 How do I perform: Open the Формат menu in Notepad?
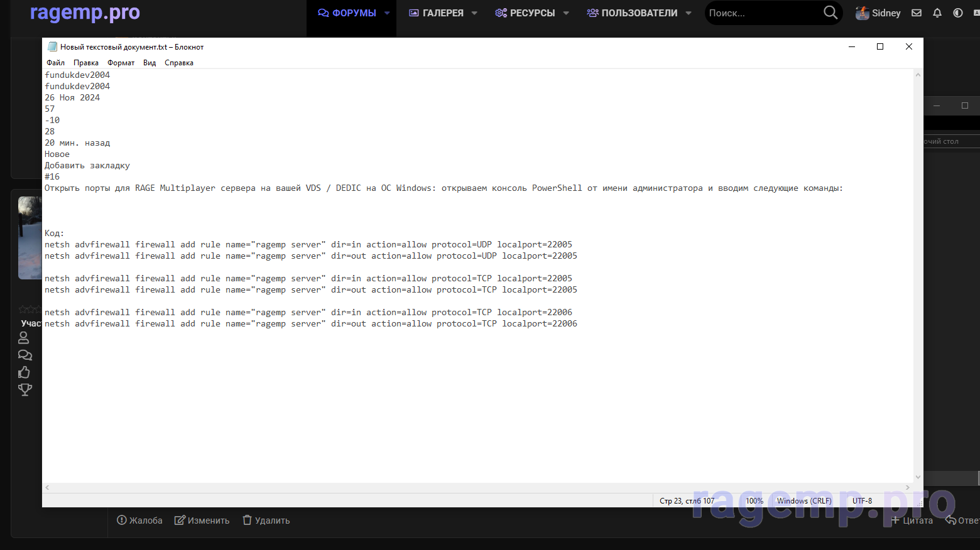point(121,63)
